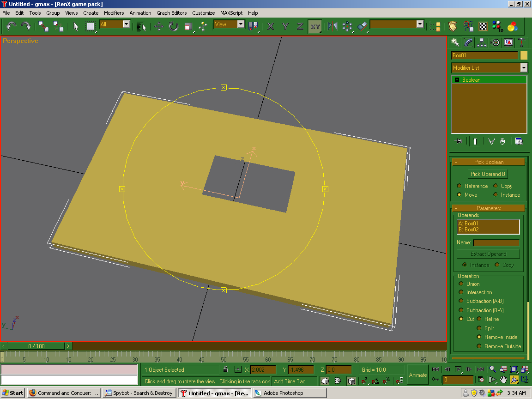Switch to Adobe Photoshop in the taskbar
The width and height of the screenshot is (532, 399).
click(x=283, y=393)
